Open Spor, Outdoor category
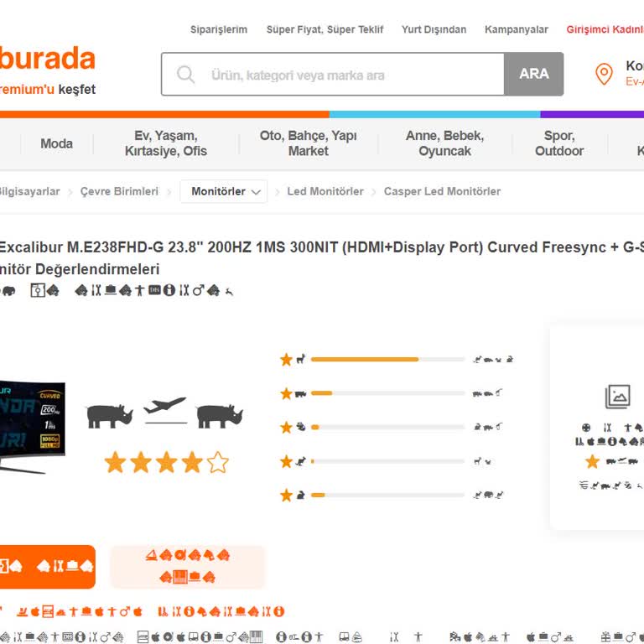This screenshot has height=644, width=644. tap(559, 143)
